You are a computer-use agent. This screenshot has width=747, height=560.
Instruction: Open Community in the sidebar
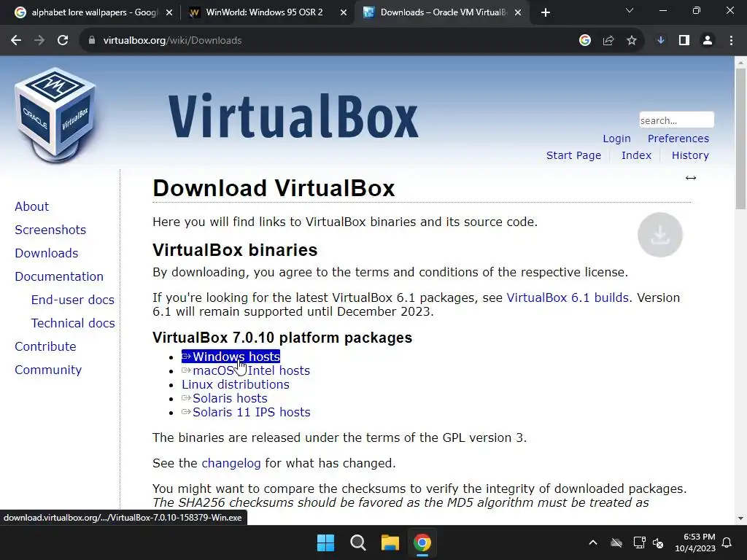point(48,370)
